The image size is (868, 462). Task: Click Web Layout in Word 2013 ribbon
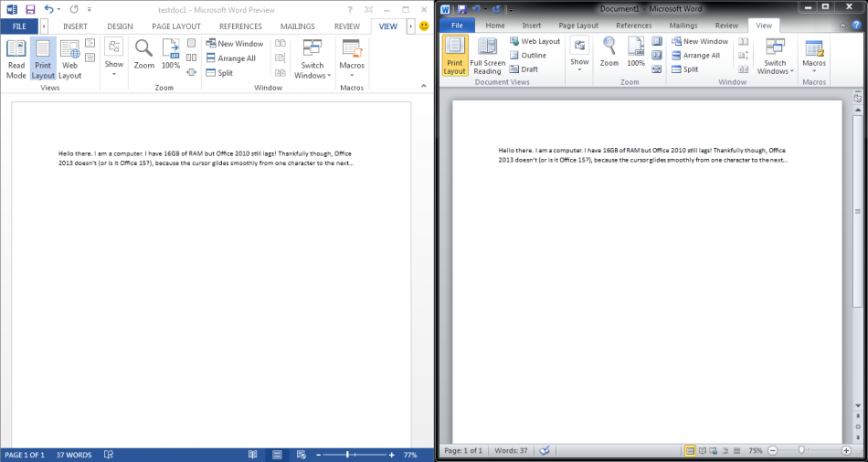(69, 59)
